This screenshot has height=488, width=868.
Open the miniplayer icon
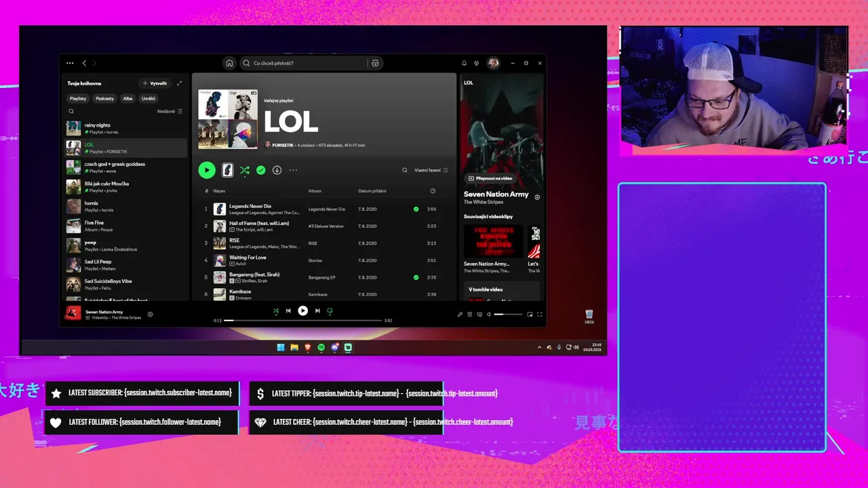[530, 314]
